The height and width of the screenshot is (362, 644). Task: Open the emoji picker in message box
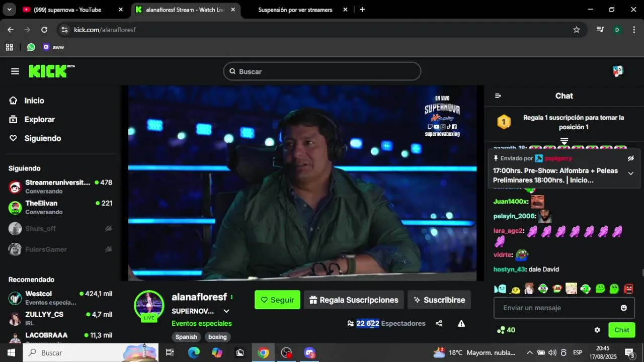(624, 308)
